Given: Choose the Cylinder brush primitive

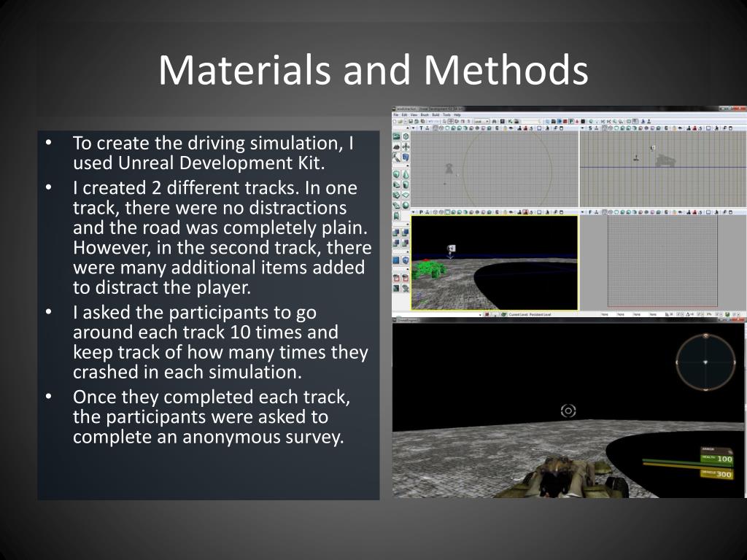Looking at the screenshot, I should coord(406,184).
